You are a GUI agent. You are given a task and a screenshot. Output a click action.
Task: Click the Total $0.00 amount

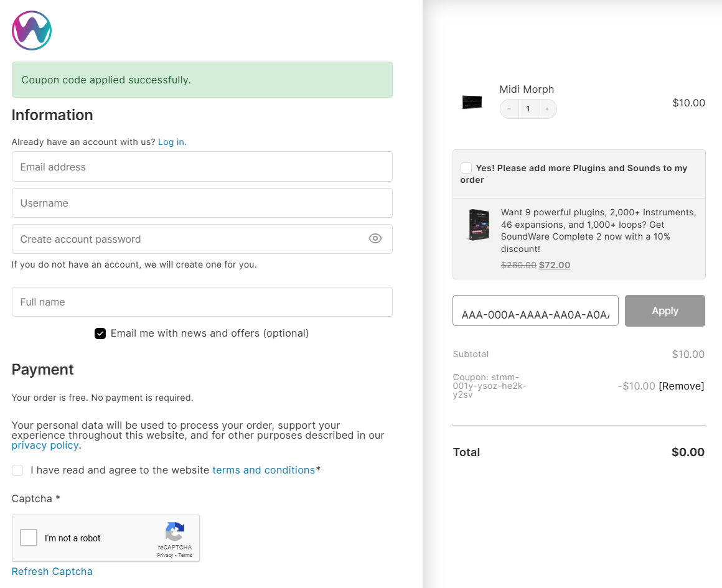[688, 452]
